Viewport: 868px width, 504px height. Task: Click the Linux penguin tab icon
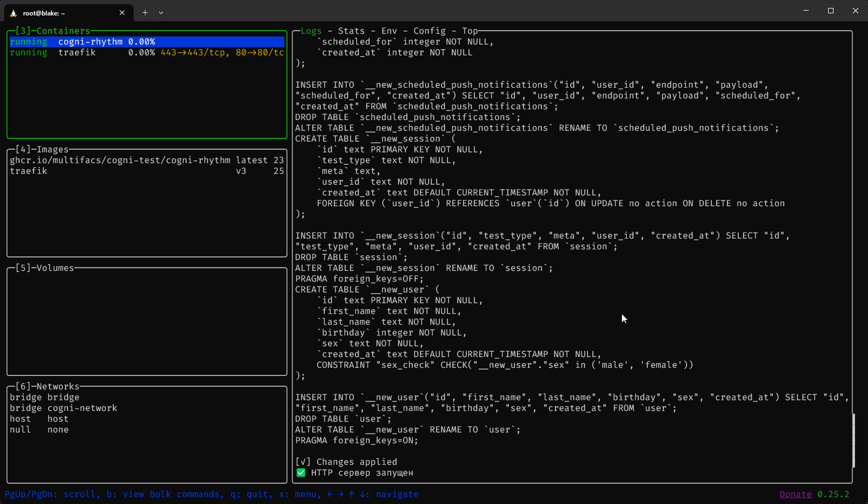14,13
